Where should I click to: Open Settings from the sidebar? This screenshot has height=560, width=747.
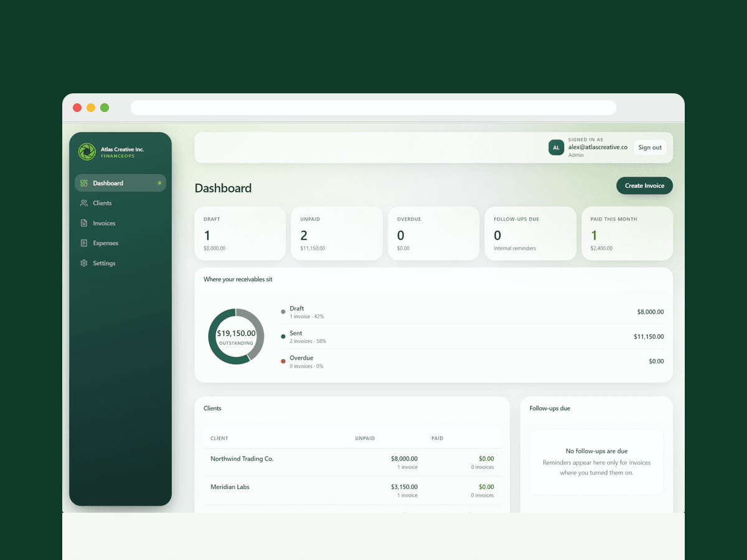(x=120, y=263)
